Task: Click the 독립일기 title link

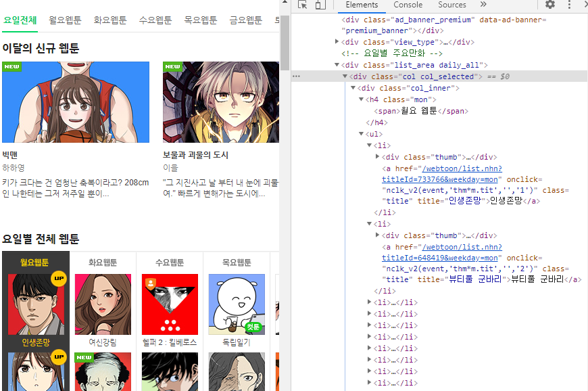Action: coord(237,342)
